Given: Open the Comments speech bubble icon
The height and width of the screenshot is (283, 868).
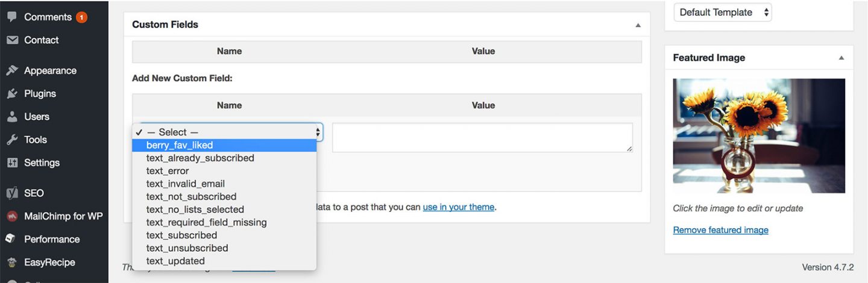Looking at the screenshot, I should tap(11, 17).
